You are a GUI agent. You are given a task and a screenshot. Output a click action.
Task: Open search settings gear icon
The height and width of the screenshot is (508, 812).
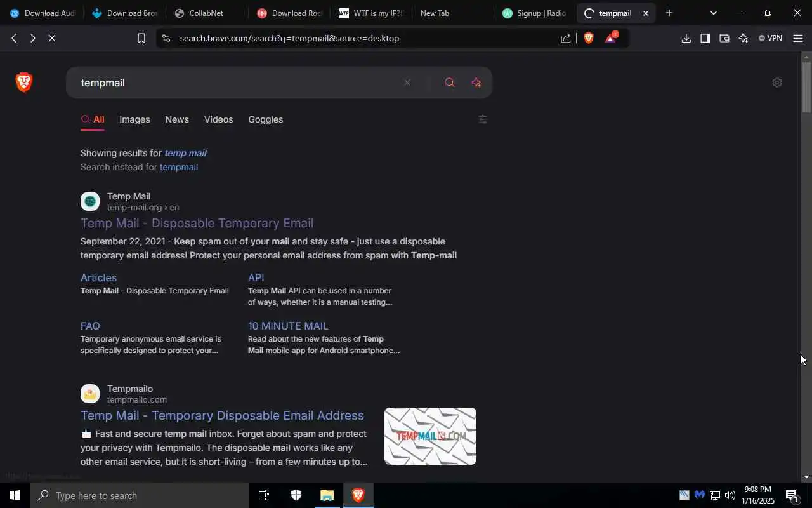tap(776, 83)
